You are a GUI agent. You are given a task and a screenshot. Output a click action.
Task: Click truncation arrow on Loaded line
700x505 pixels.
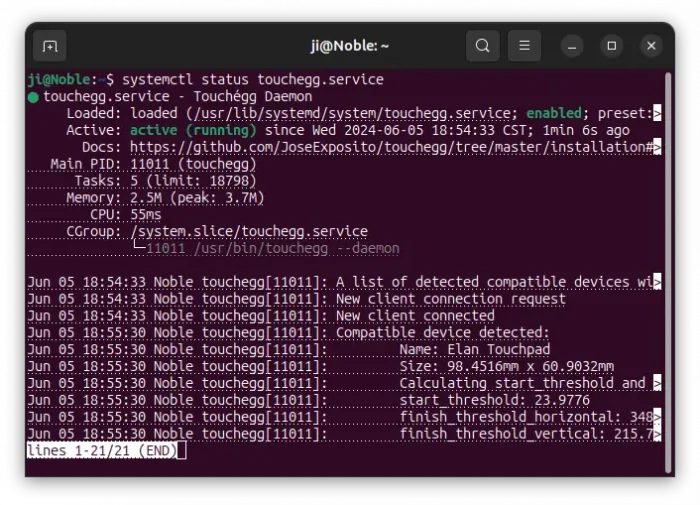coord(656,113)
